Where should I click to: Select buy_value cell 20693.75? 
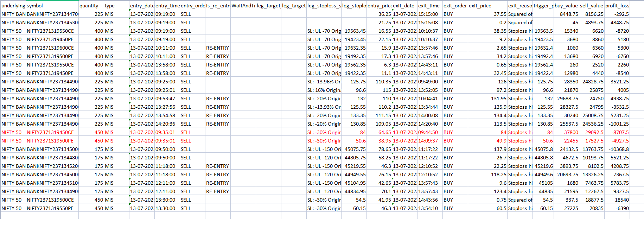tap(566, 175)
